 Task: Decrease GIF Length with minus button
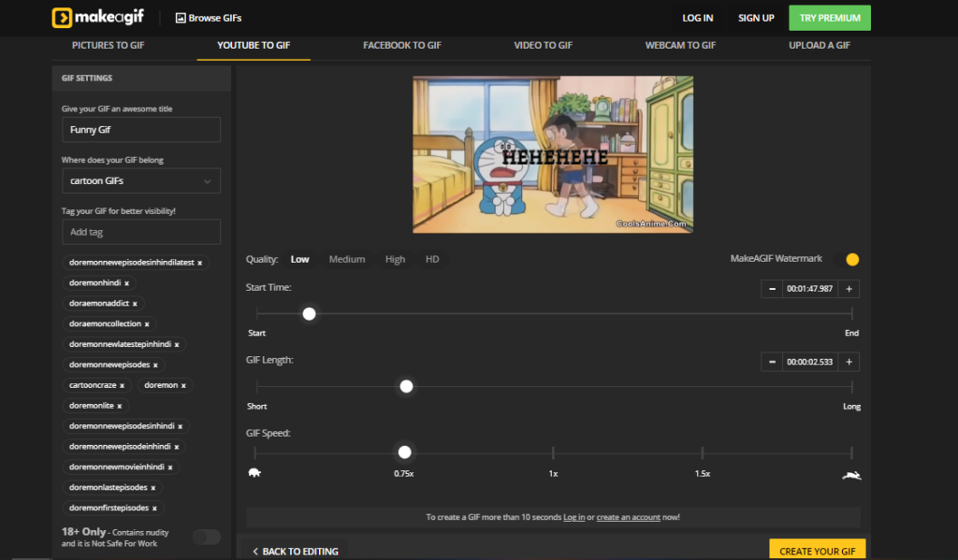pyautogui.click(x=772, y=362)
